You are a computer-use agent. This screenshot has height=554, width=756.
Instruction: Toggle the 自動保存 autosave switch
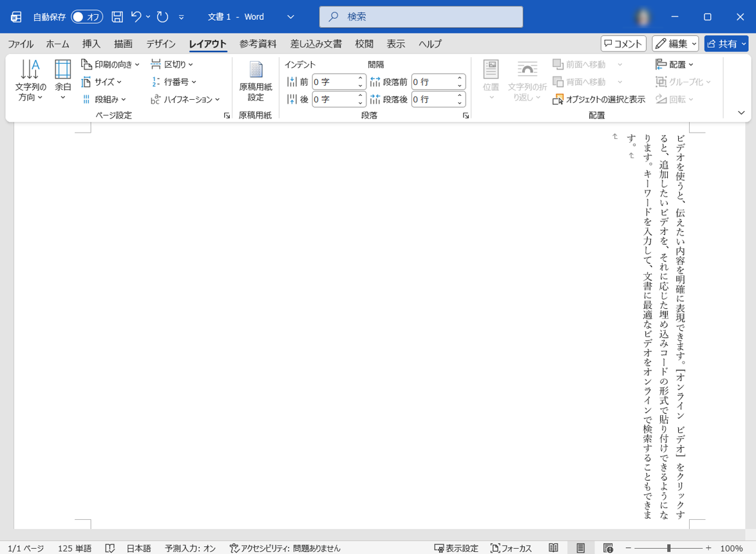tap(86, 17)
